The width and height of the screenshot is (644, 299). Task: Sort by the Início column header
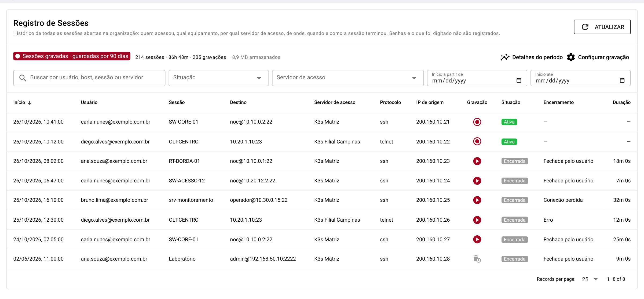(23, 102)
